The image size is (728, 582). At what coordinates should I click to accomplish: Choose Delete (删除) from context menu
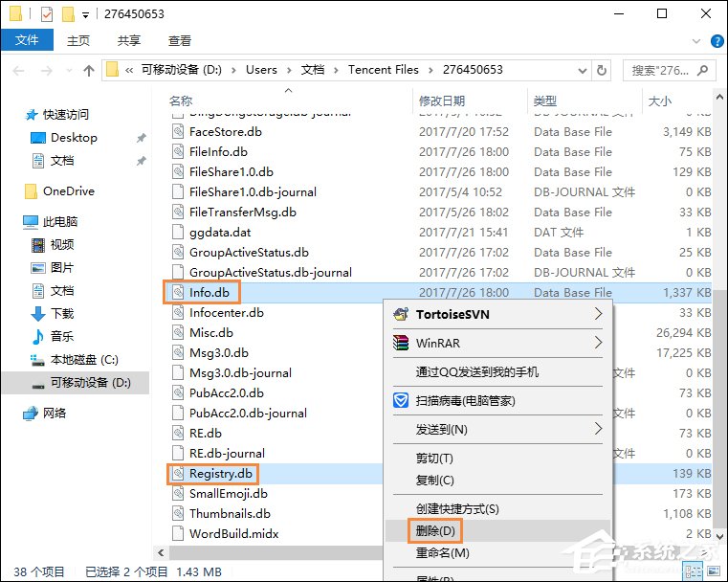coord(435,530)
